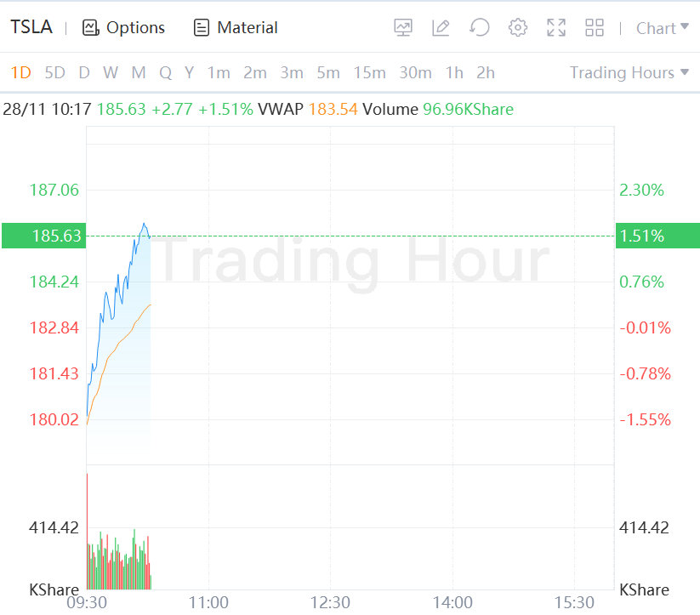
Task: Select the drawing pencil tool icon
Action: (x=441, y=28)
